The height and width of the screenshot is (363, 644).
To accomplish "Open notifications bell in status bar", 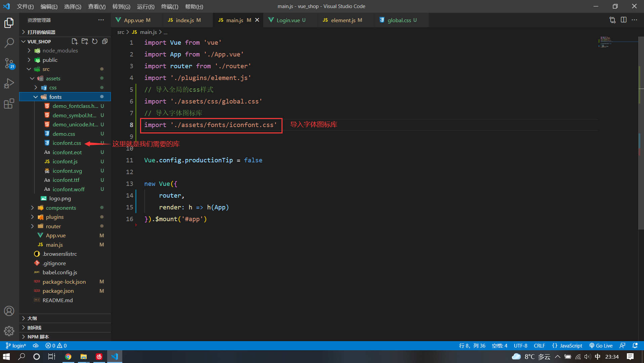I will coord(635,346).
